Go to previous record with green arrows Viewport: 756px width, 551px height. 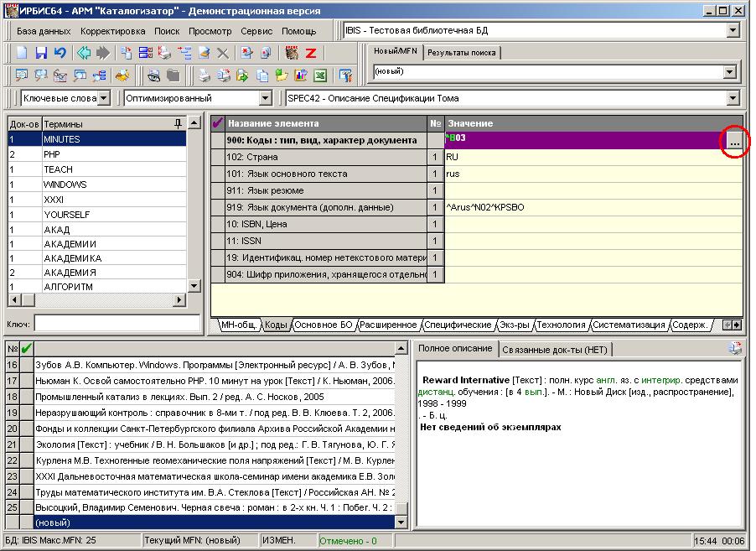[x=85, y=53]
